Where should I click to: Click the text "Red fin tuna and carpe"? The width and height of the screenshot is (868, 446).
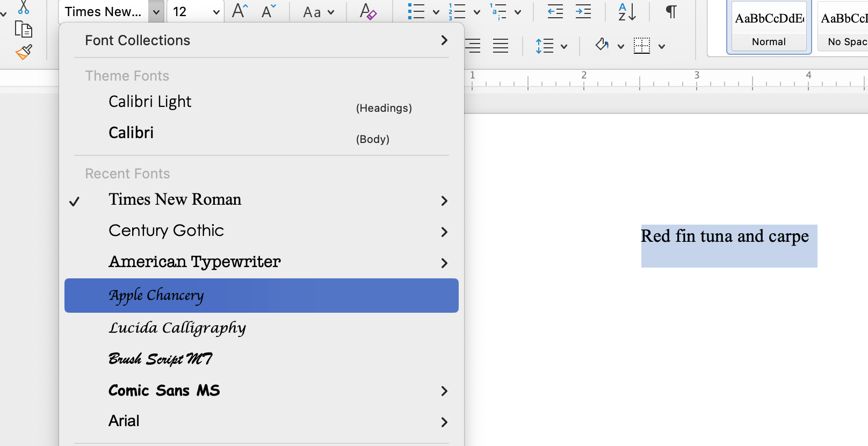pos(725,236)
